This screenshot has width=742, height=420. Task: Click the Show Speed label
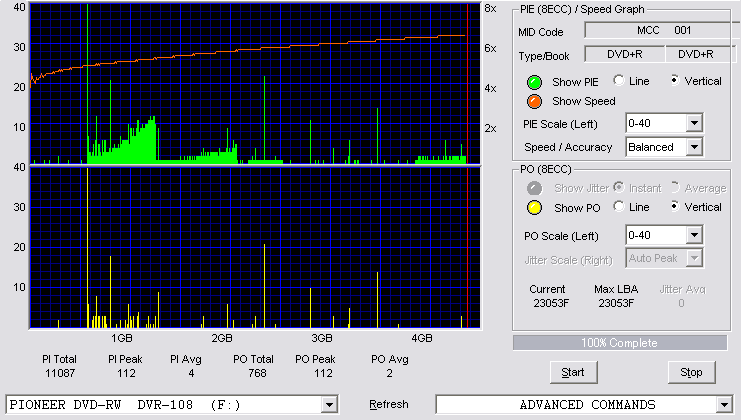point(583,101)
